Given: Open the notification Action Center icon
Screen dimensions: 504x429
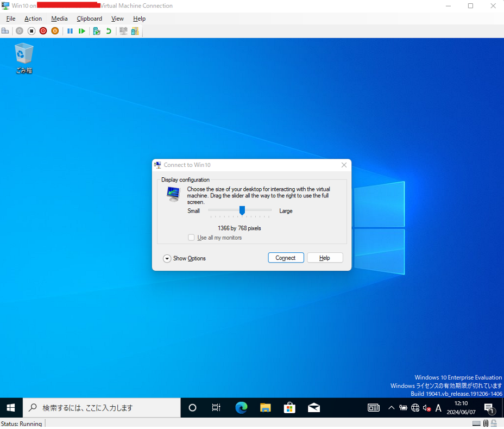Looking at the screenshot, I should click(x=489, y=408).
